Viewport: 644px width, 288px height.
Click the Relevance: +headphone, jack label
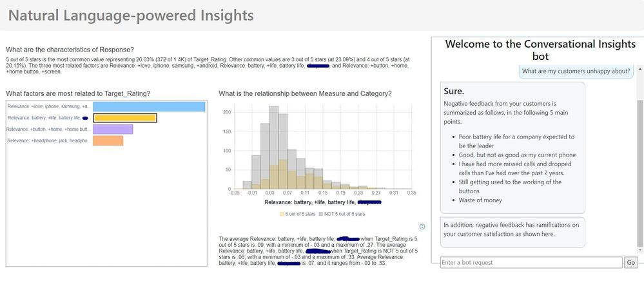click(49, 140)
